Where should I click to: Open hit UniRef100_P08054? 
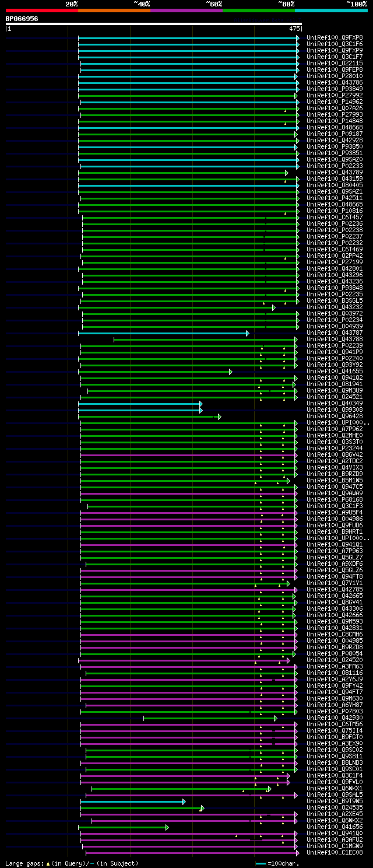click(x=335, y=654)
